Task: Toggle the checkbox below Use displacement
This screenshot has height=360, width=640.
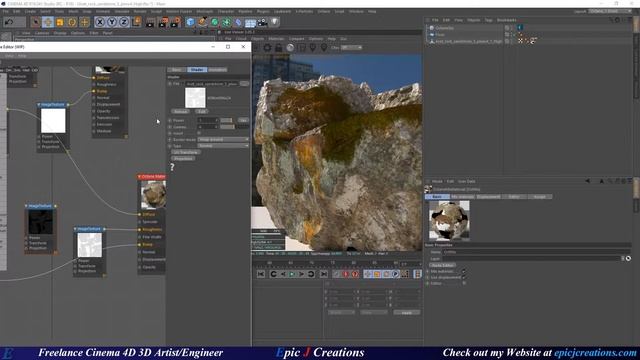Action: [x=464, y=283]
